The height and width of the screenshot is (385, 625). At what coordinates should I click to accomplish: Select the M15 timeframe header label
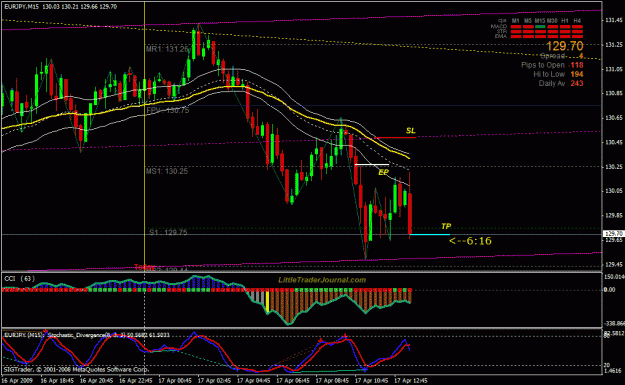coord(540,20)
